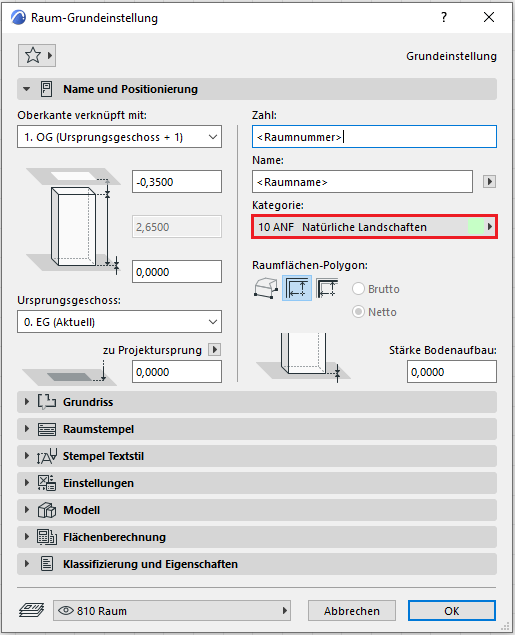Open the Ursprungsgeschoss dropdown
The image size is (515, 635).
pyautogui.click(x=119, y=322)
